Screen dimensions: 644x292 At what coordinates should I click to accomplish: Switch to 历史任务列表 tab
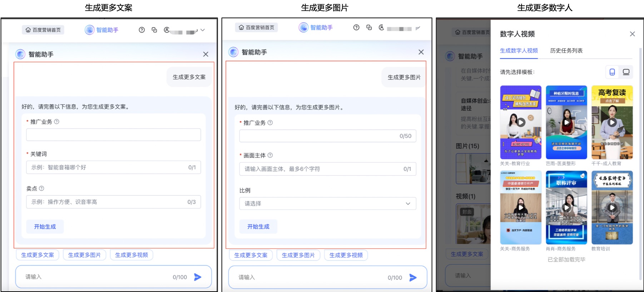(x=566, y=51)
